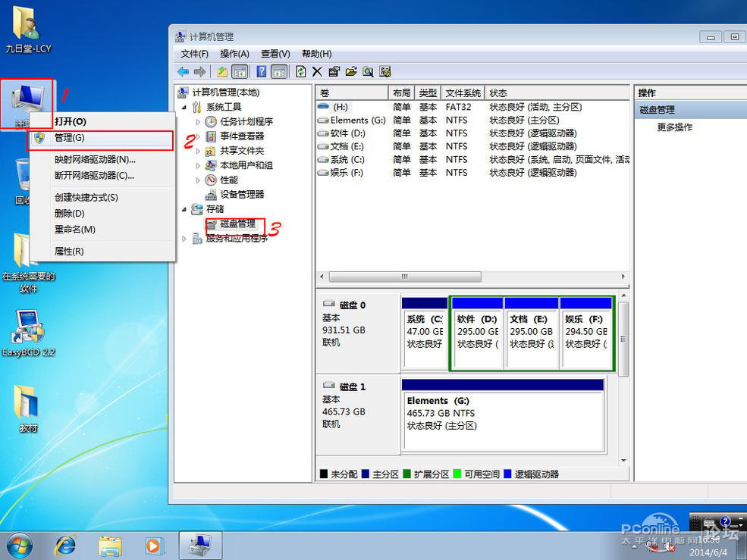Open the 操作(A) menu
747x560 pixels.
[x=234, y=54]
